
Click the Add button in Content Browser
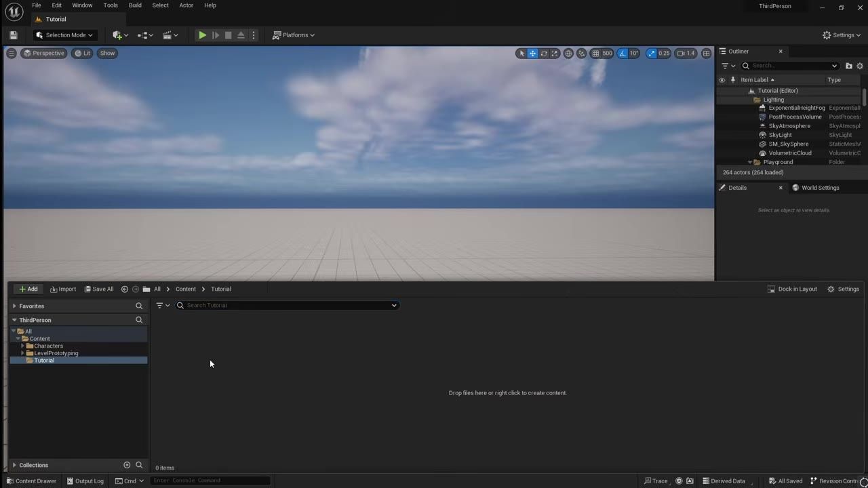28,289
